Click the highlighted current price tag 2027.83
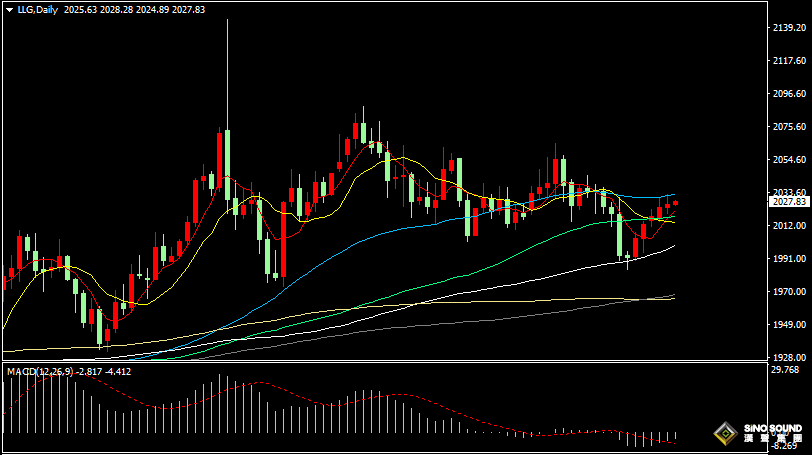 pos(789,202)
